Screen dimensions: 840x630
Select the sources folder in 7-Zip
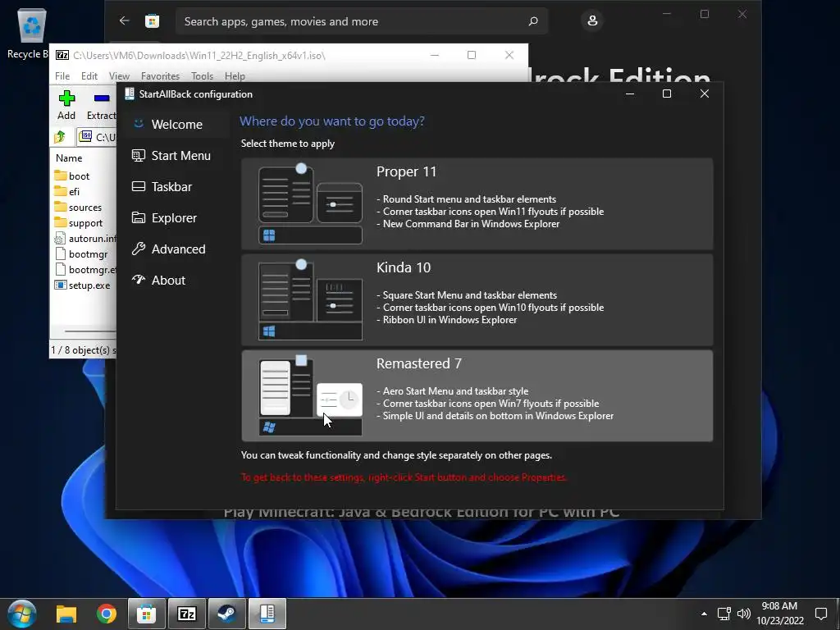point(78,207)
